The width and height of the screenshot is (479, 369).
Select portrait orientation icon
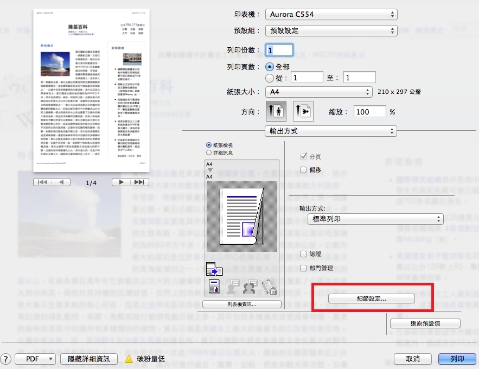point(276,111)
